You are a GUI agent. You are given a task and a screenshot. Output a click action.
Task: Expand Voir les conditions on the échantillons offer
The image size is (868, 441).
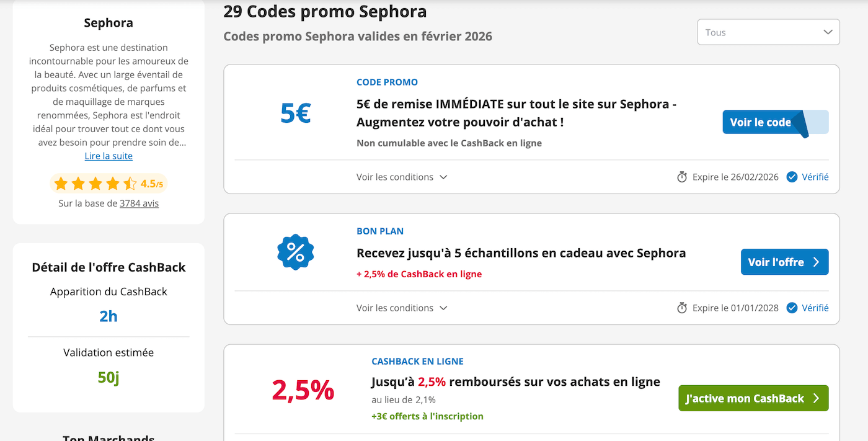(402, 308)
